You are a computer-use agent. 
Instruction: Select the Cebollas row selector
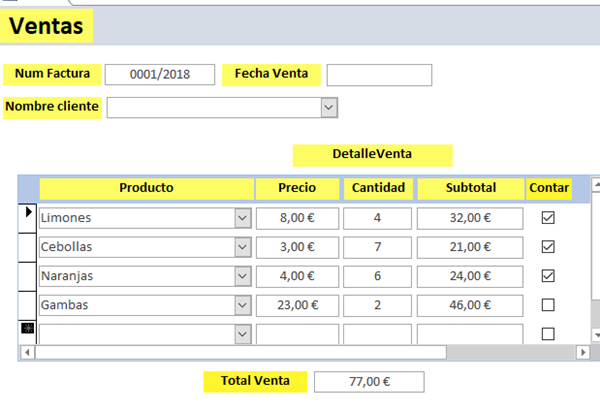tap(28, 246)
